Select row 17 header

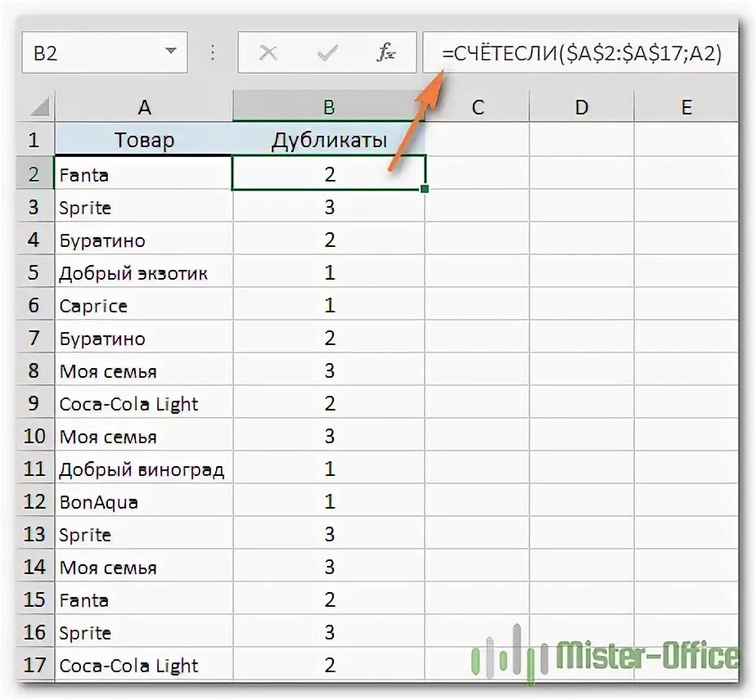coord(36,664)
